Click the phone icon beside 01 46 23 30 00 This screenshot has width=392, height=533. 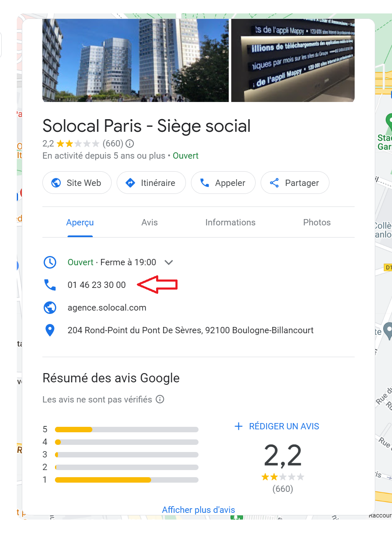coord(50,285)
